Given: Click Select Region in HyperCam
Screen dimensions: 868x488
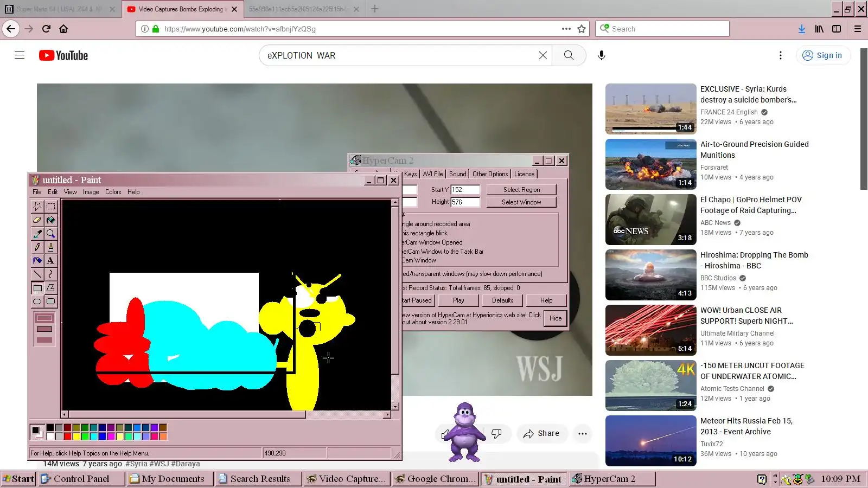Looking at the screenshot, I should 521,190.
